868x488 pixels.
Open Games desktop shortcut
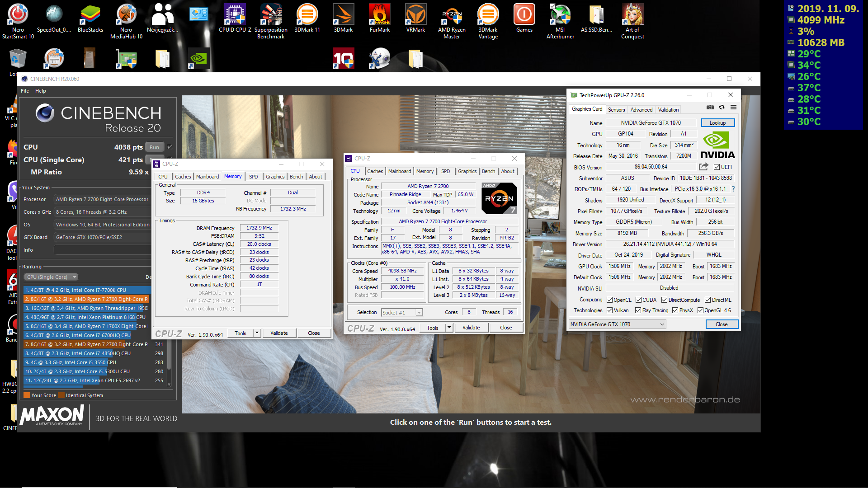point(524,18)
